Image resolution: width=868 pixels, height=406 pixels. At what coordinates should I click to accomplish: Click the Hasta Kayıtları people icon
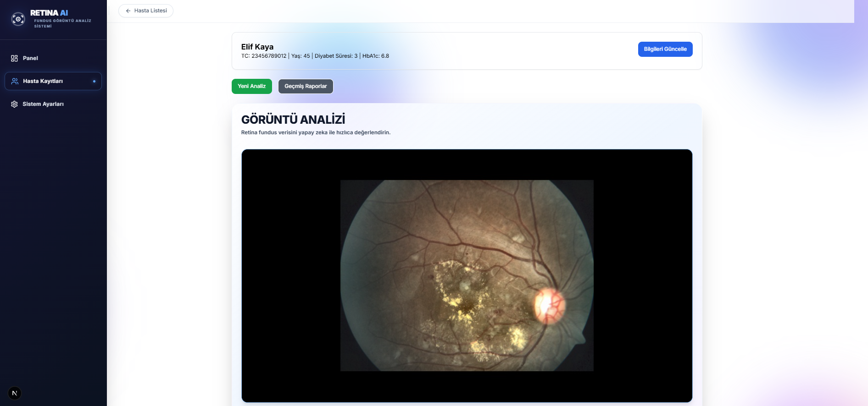pyautogui.click(x=15, y=81)
